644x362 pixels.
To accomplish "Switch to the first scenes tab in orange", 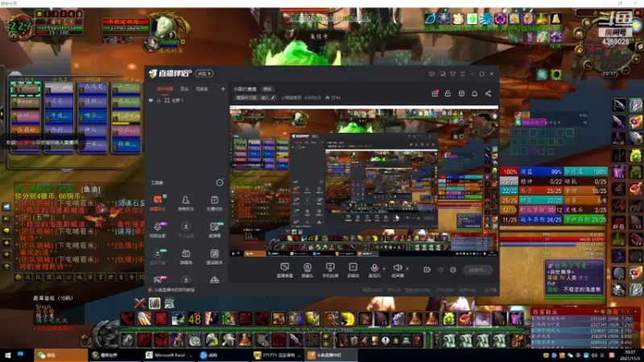I will [165, 88].
